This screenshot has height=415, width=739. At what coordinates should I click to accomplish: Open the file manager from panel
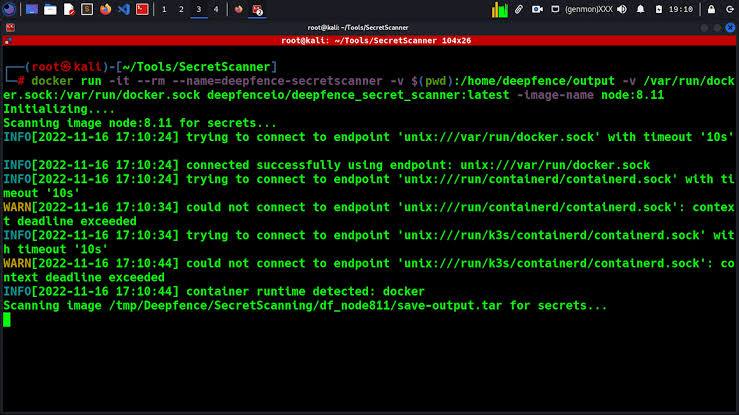[50, 9]
